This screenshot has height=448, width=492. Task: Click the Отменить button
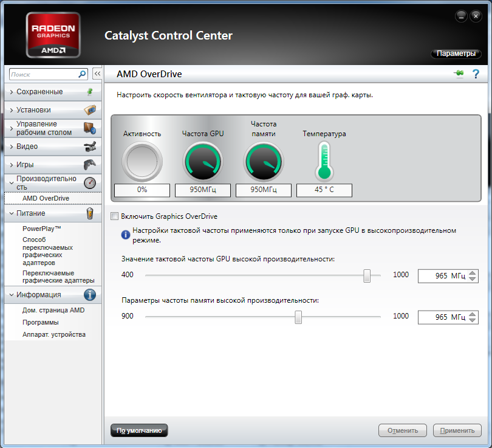click(x=403, y=430)
